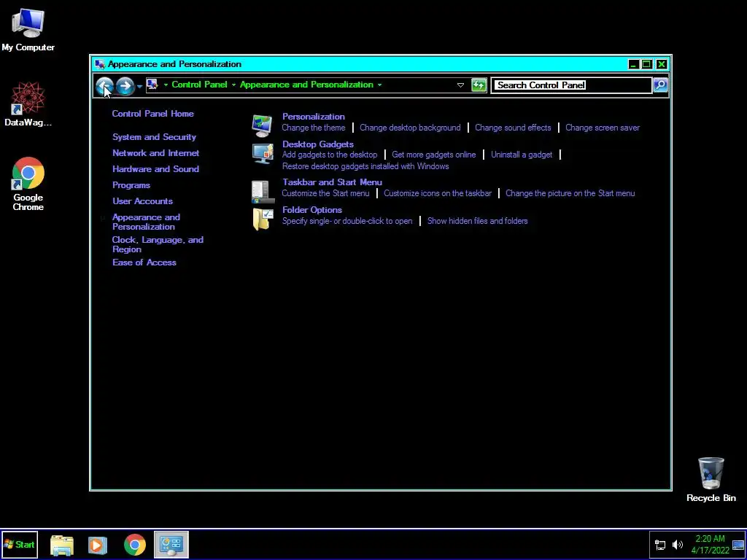Open the address bar history dropdown
The image size is (747, 560).
point(460,85)
